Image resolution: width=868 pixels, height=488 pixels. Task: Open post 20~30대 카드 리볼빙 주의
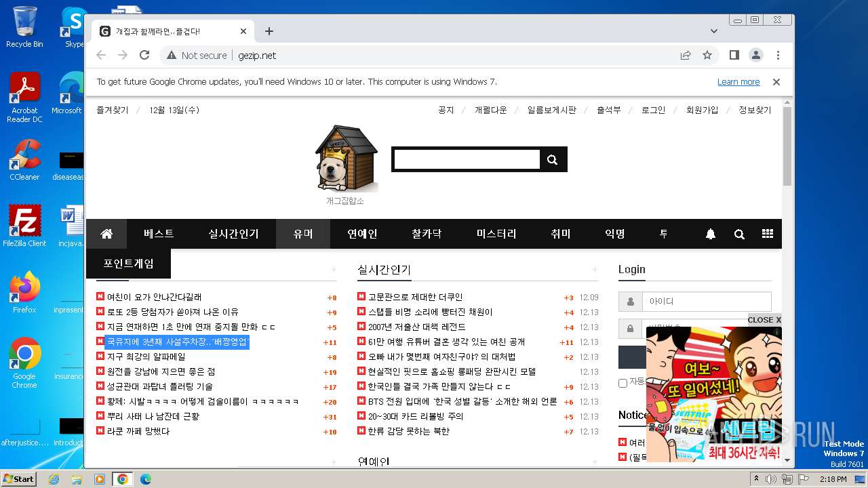(416, 416)
